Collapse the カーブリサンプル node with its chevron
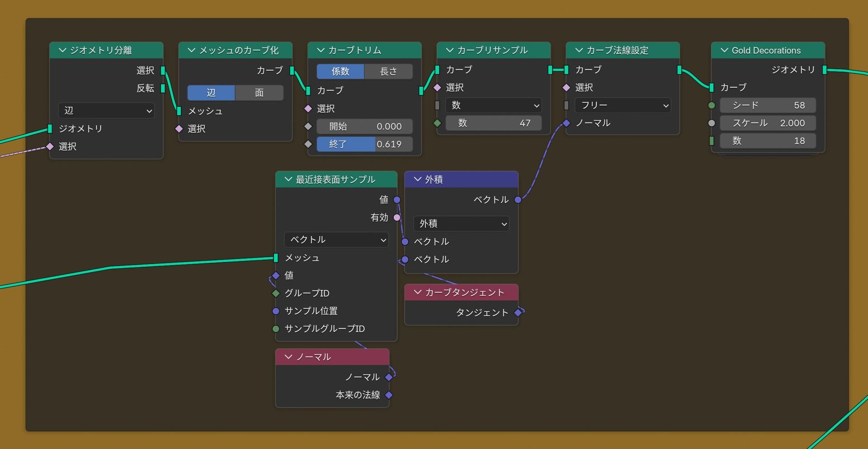868x449 pixels. 449,50
